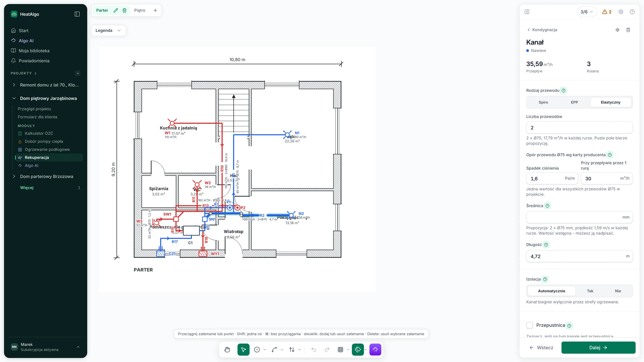644x362 pixels.
Task: Set insulation to Tak
Action: (590, 291)
